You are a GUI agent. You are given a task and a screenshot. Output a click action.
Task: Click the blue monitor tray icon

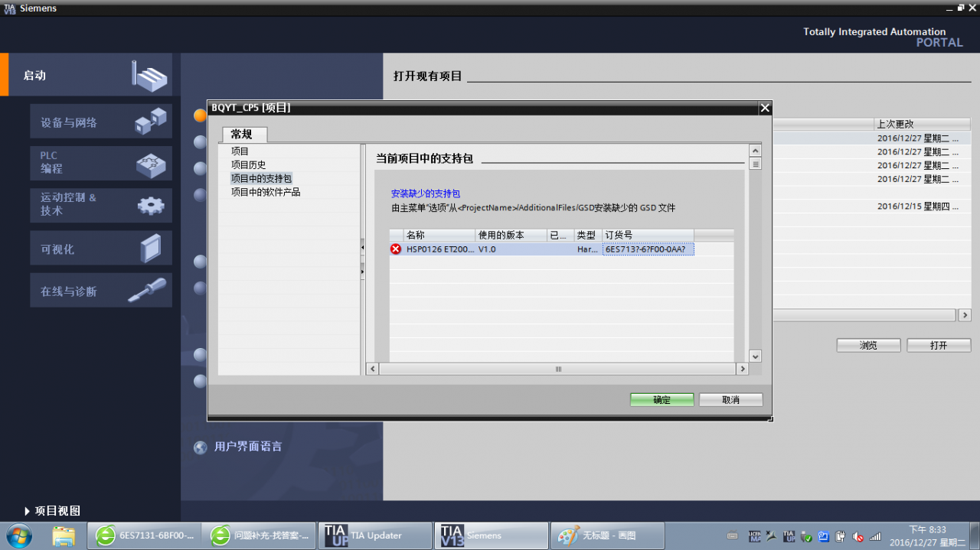[824, 536]
